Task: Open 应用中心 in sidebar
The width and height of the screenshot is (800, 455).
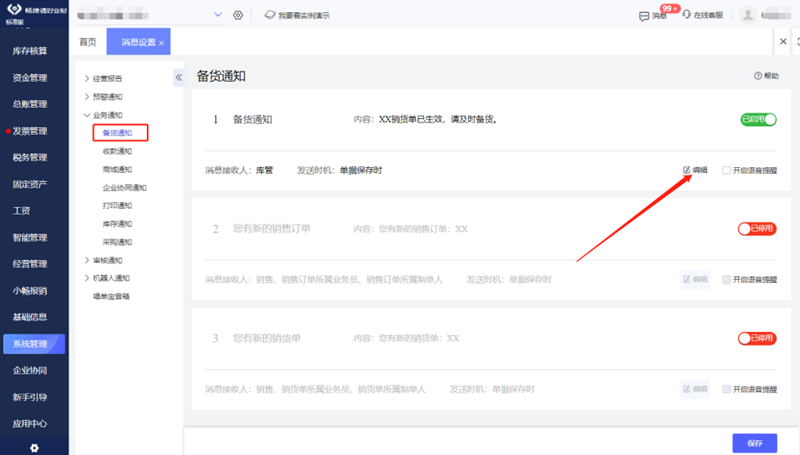Action: [30, 423]
